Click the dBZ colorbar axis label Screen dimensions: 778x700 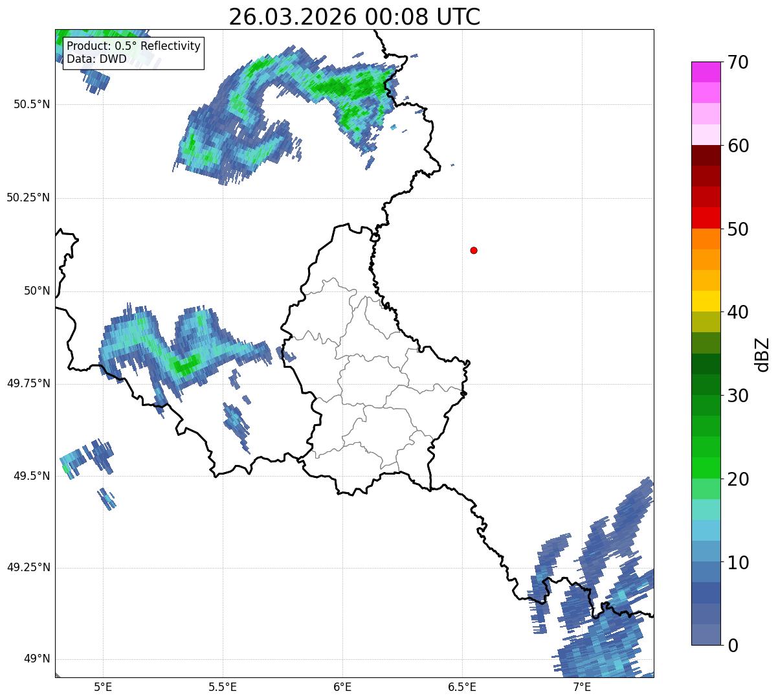(762, 354)
